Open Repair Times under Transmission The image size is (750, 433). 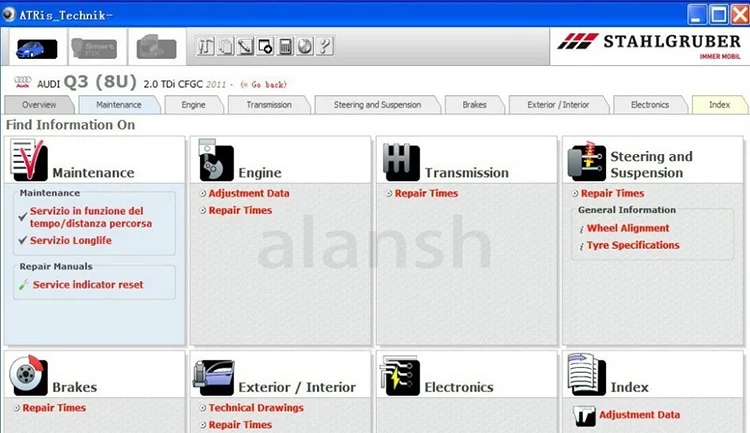(426, 193)
